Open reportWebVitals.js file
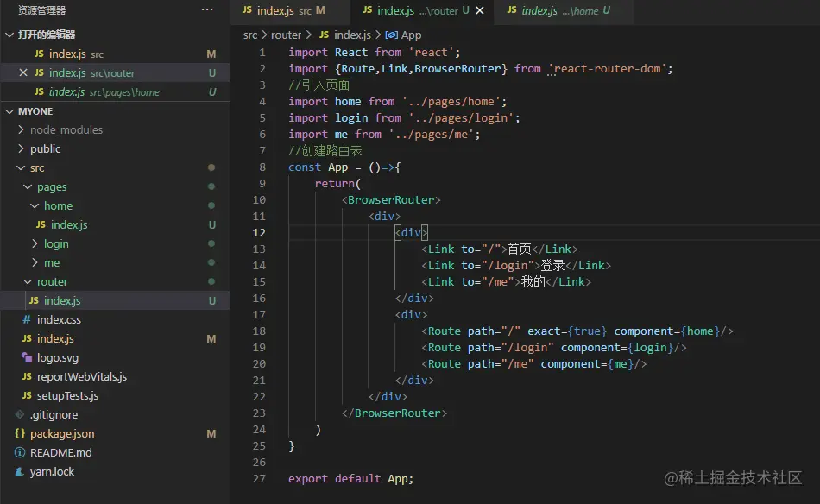This screenshot has width=820, height=504. pyautogui.click(x=115, y=376)
